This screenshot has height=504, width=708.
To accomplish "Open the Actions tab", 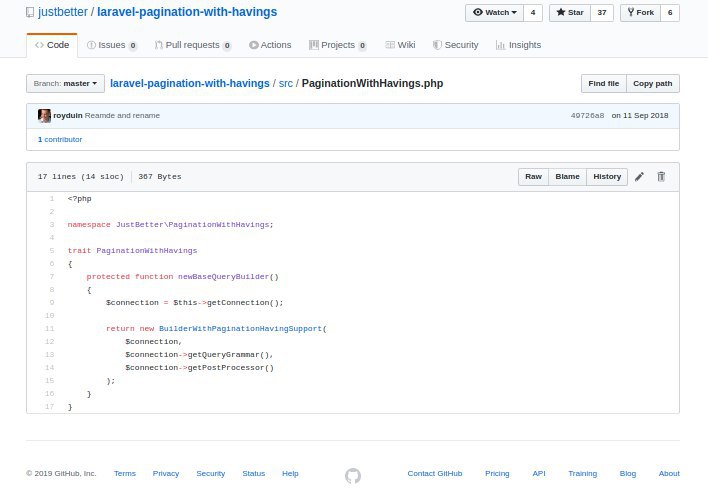I will [270, 45].
